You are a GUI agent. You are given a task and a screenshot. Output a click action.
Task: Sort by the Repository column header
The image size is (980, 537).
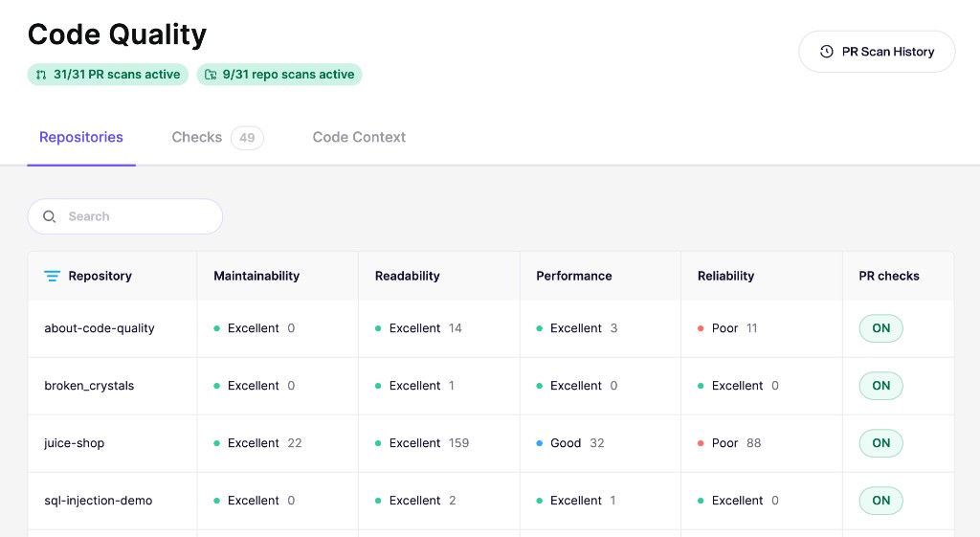tap(100, 276)
